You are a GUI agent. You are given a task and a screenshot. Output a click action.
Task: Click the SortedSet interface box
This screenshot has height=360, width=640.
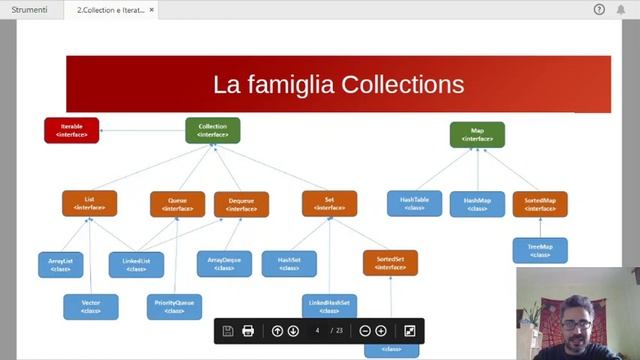(x=390, y=263)
